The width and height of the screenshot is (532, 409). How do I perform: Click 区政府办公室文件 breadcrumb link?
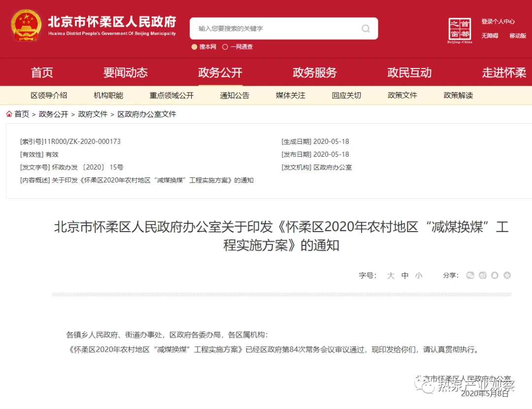(146, 114)
